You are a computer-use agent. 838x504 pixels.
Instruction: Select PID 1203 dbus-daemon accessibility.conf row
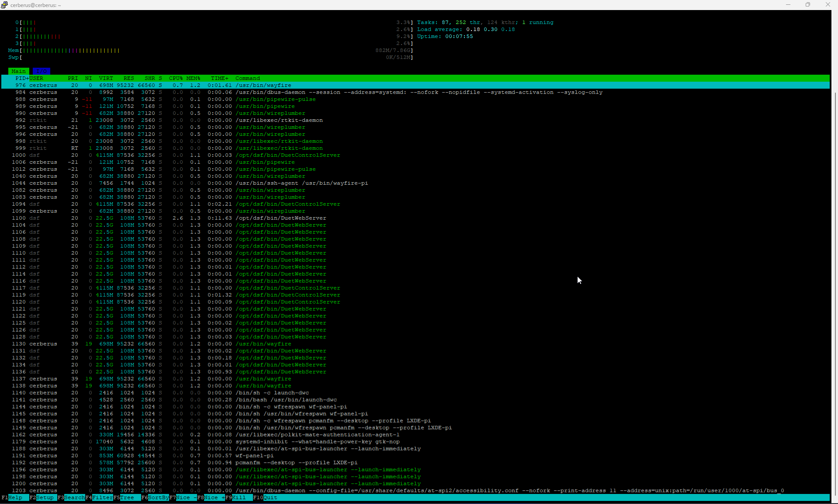pyautogui.click(x=415, y=490)
